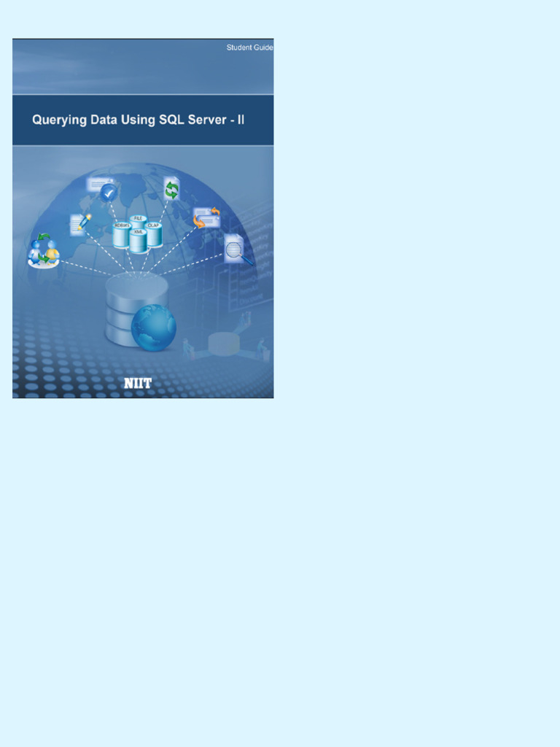Image resolution: width=560 pixels, height=747 pixels.
Task: Click the title "Querying Data Using SQL Server - II"
Action: coord(138,120)
